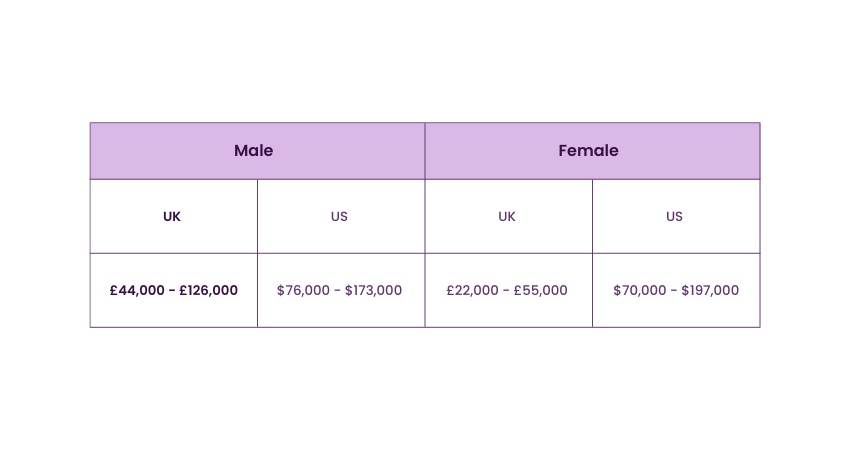Select the bold UK cell under Male
This screenshot has width=850, height=450.
172,216
